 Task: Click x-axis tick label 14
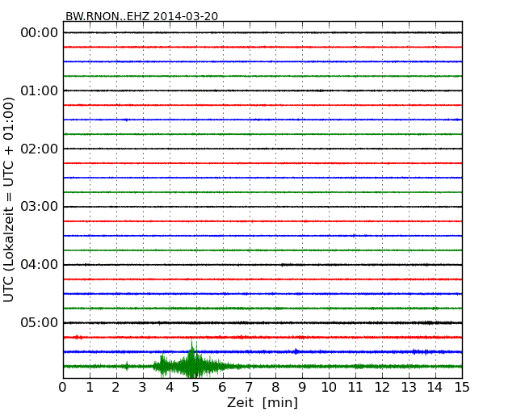[x=435, y=388]
